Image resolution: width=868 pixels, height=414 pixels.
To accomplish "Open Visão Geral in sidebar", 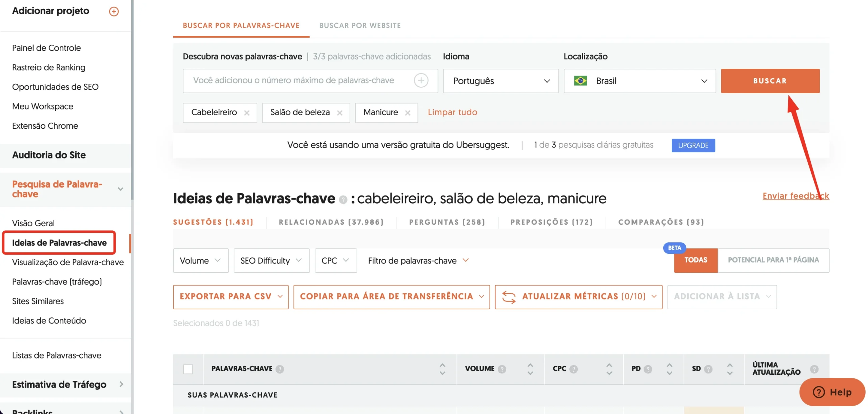I will click(33, 223).
